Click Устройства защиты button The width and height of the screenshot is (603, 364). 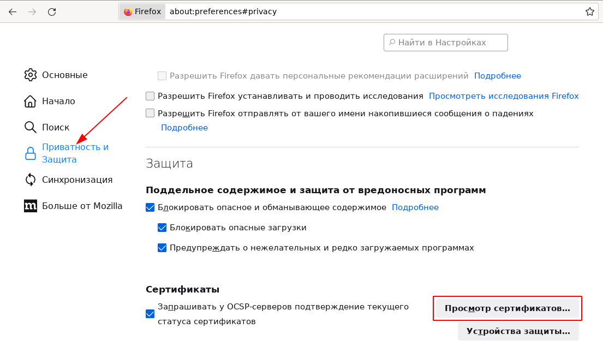pyautogui.click(x=518, y=331)
